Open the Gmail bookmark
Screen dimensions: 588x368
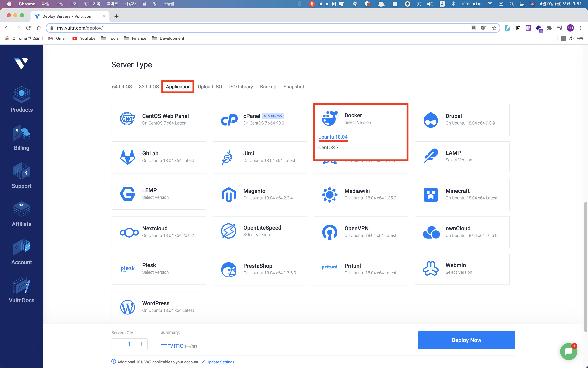[57, 38]
